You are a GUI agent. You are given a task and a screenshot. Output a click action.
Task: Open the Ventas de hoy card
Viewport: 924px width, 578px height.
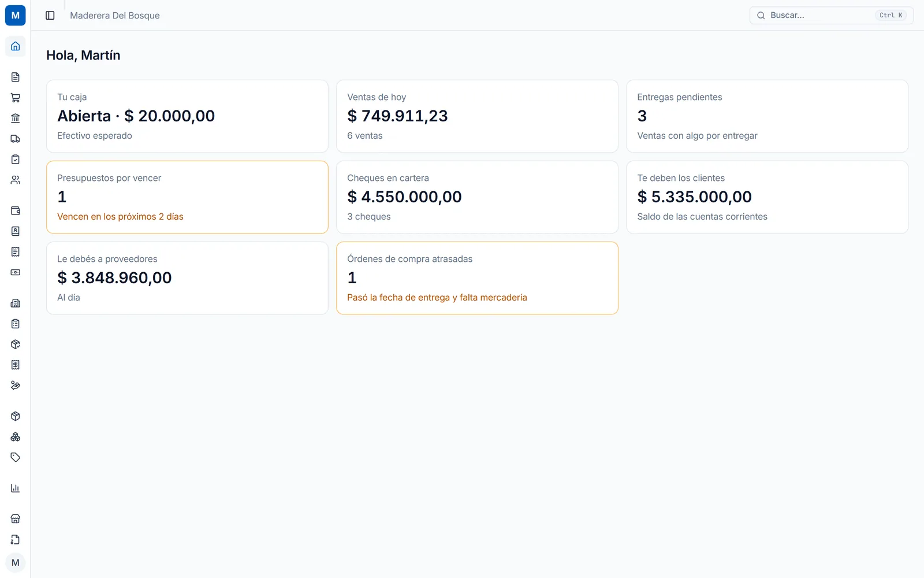click(x=477, y=116)
